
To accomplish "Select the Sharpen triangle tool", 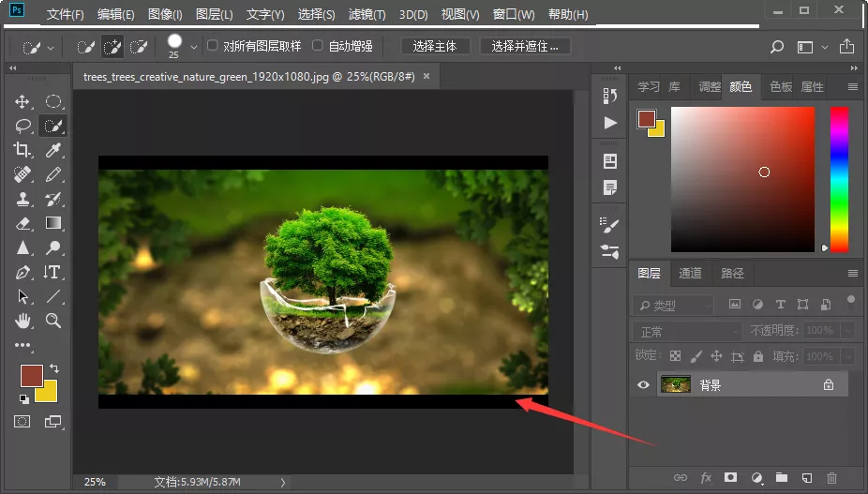I will click(22, 247).
